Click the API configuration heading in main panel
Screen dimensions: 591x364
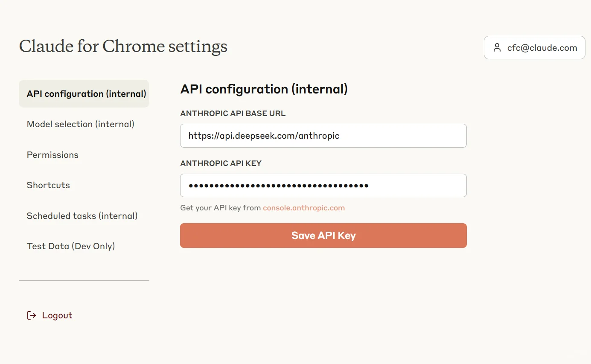tap(264, 89)
